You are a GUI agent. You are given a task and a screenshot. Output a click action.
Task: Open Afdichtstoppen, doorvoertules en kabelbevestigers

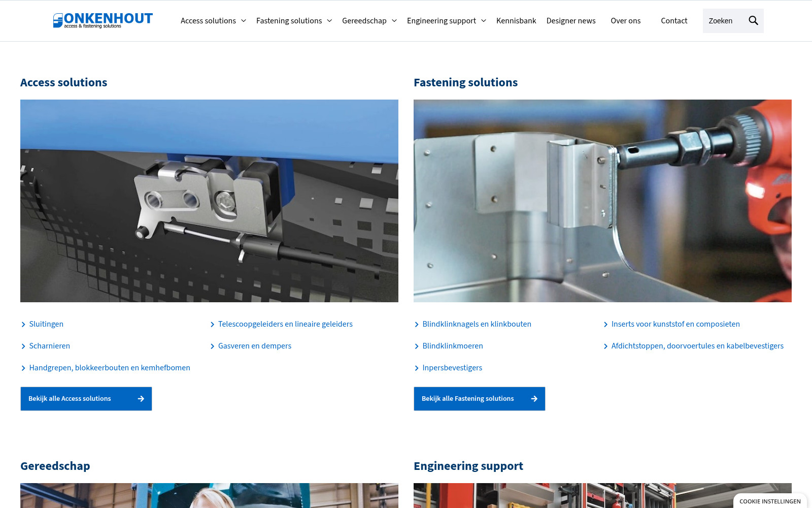(x=697, y=346)
